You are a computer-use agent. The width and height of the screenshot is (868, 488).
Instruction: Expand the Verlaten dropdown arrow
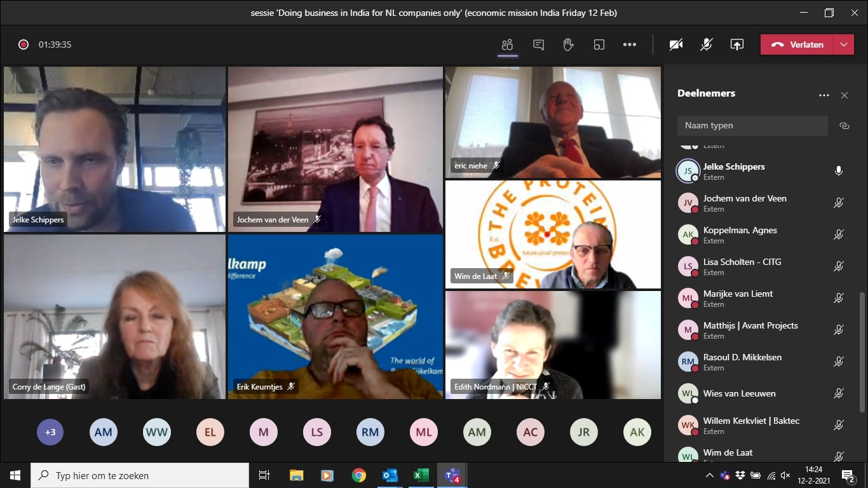click(x=844, y=44)
